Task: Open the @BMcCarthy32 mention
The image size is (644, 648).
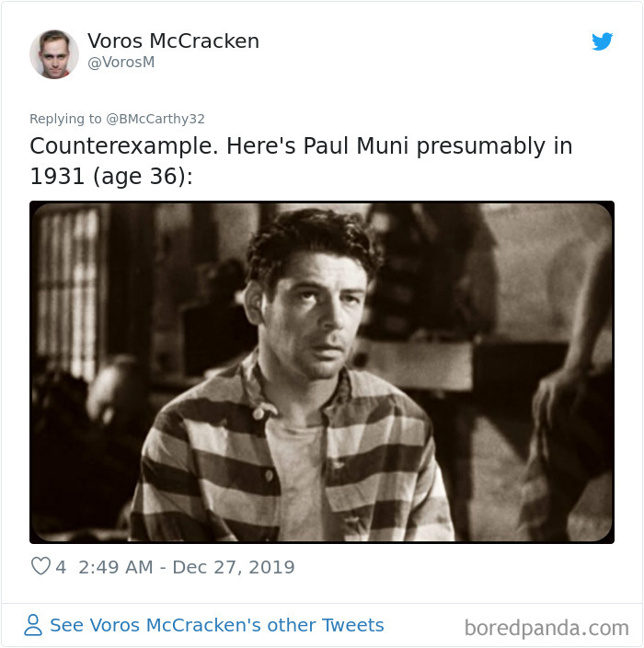Action: point(155,119)
